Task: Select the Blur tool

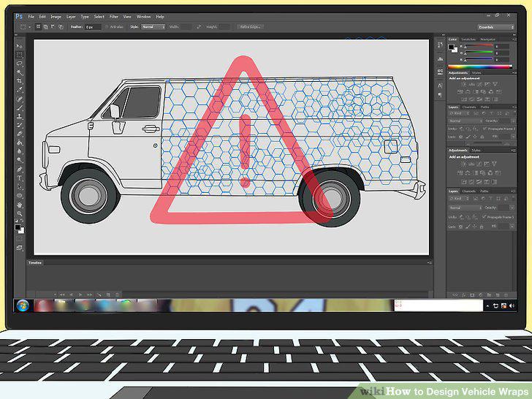Action: point(19,152)
